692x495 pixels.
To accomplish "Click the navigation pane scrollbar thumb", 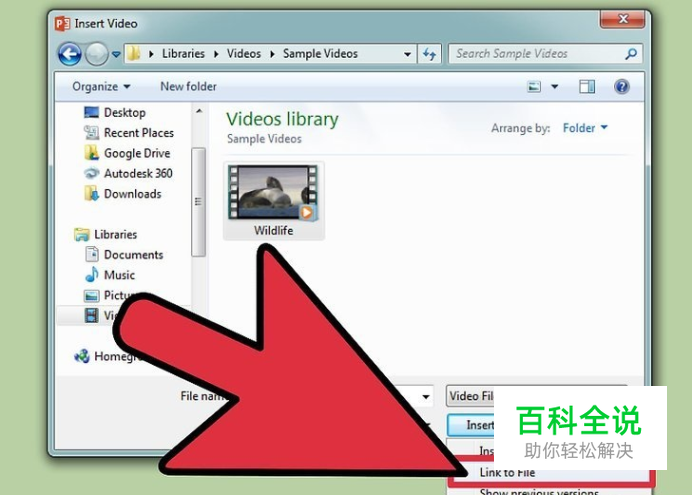I will 199,202.
